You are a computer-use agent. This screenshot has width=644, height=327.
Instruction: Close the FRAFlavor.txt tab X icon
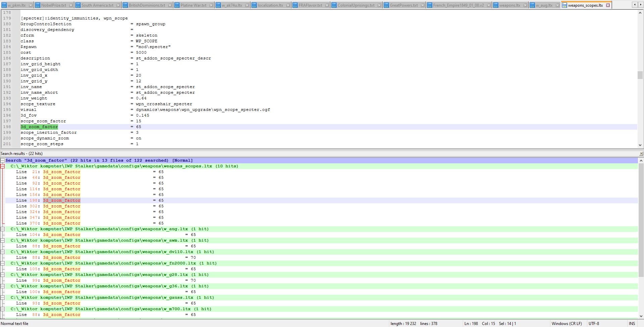(x=327, y=5)
